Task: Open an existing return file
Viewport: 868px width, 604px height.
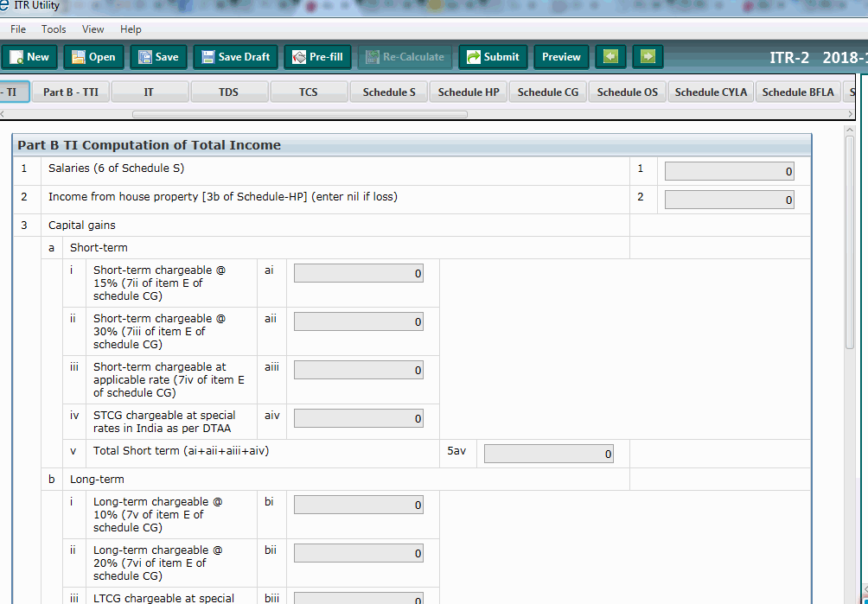Action: [93, 57]
